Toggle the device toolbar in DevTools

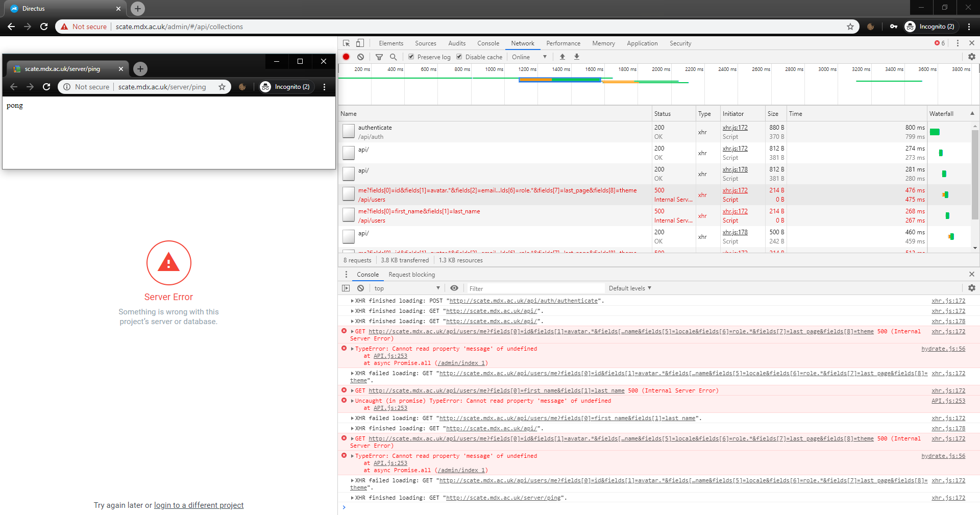[x=361, y=43]
